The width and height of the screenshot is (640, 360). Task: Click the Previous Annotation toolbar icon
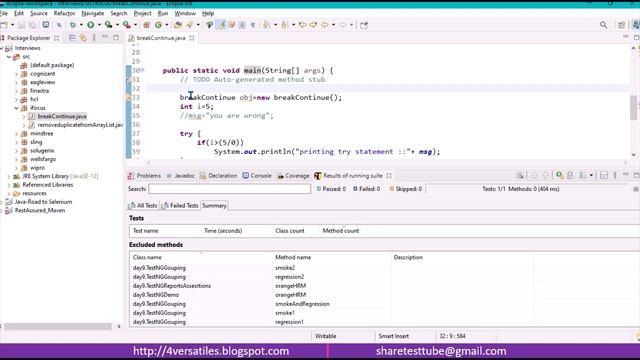284,25
